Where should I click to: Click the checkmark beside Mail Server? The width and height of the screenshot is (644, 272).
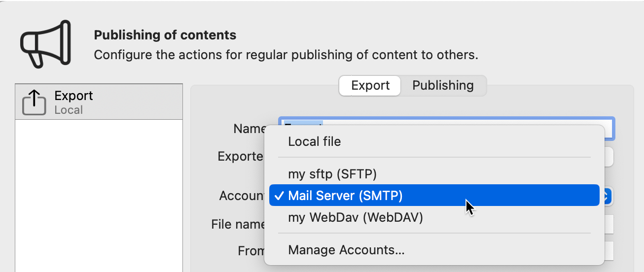pyautogui.click(x=279, y=196)
